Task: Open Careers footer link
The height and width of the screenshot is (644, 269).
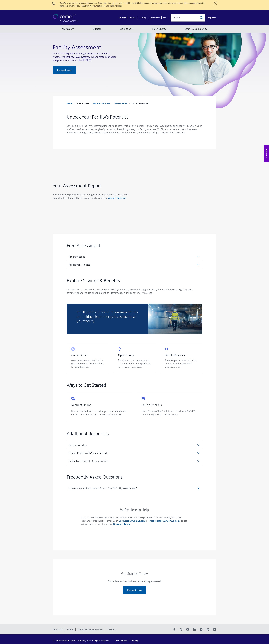Action: tap(112, 629)
